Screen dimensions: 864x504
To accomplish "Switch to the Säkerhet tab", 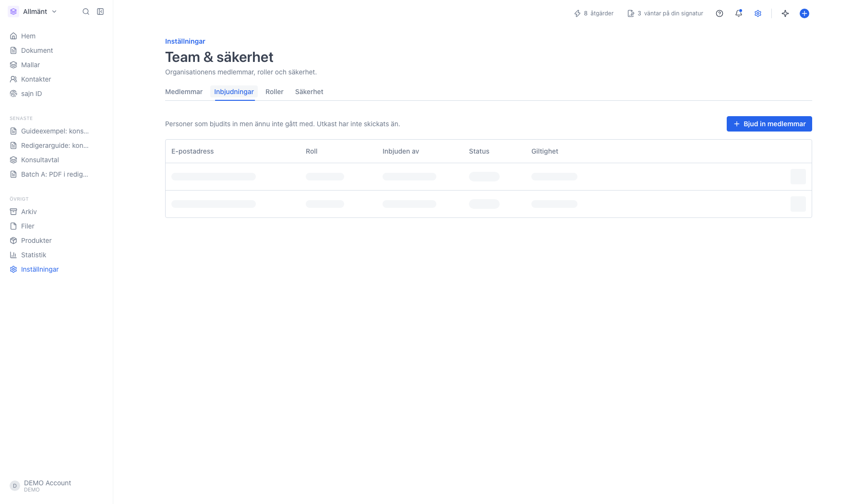I will tap(309, 92).
